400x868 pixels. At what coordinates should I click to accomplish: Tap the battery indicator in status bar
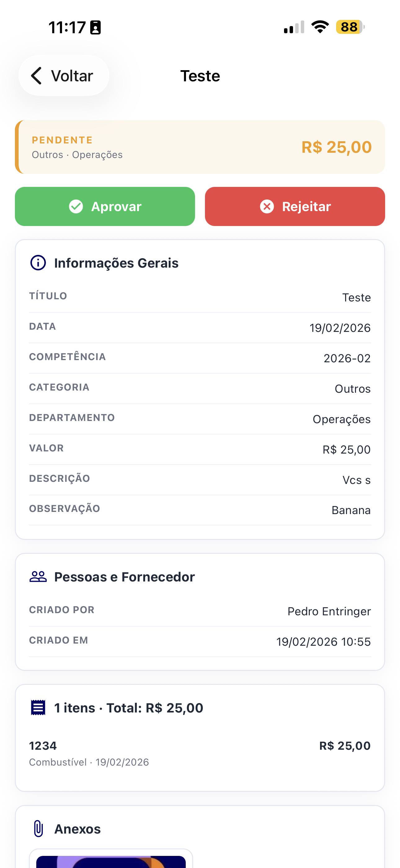click(350, 27)
